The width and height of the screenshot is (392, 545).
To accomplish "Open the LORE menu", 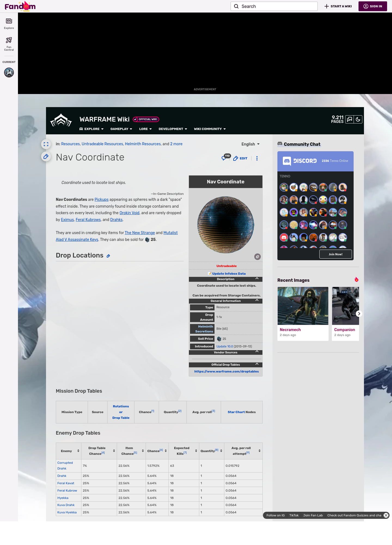I will coord(145,129).
